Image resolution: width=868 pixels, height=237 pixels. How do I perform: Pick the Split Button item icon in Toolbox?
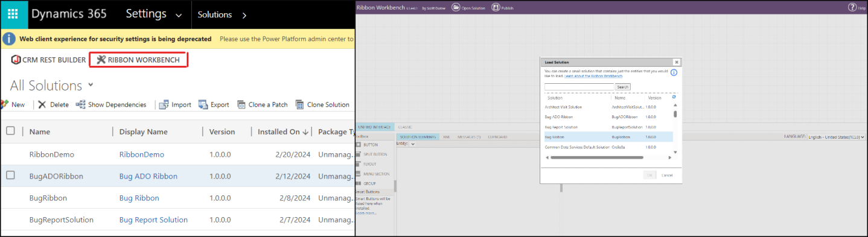[x=358, y=154]
